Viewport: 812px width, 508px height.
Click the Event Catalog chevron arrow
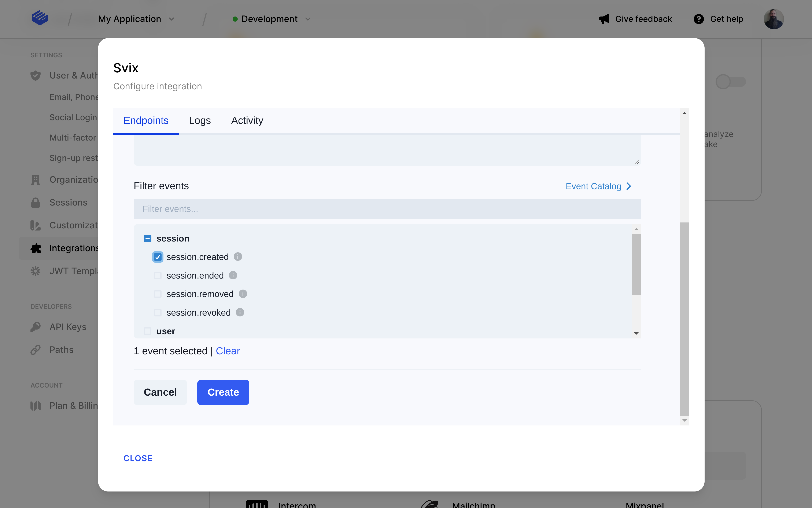(629, 186)
